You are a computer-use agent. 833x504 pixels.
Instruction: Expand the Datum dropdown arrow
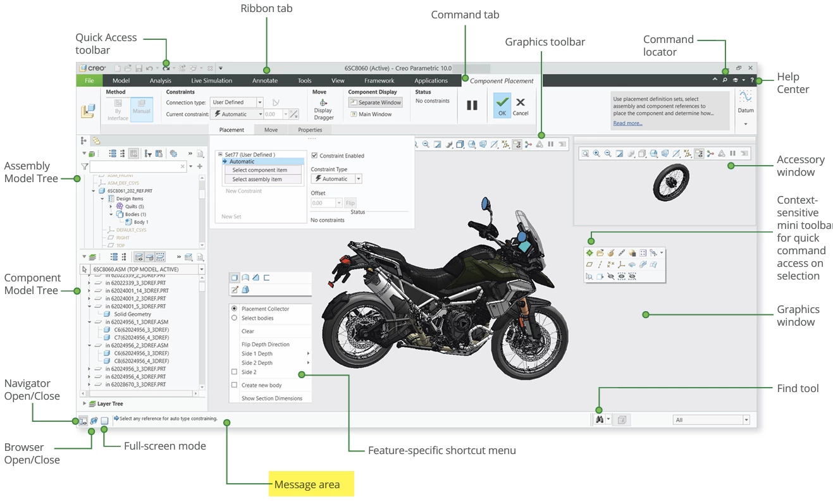[746, 124]
